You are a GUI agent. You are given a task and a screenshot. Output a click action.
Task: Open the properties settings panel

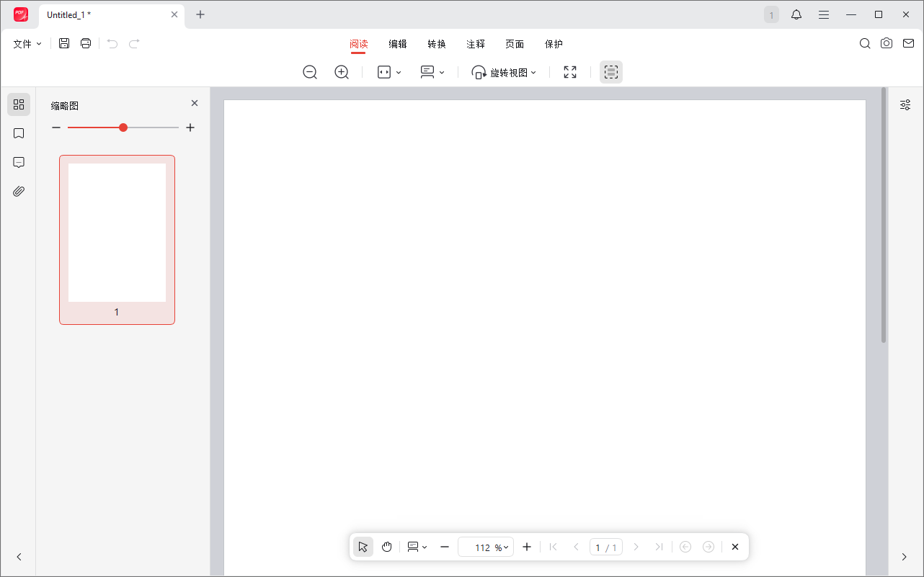[905, 104]
